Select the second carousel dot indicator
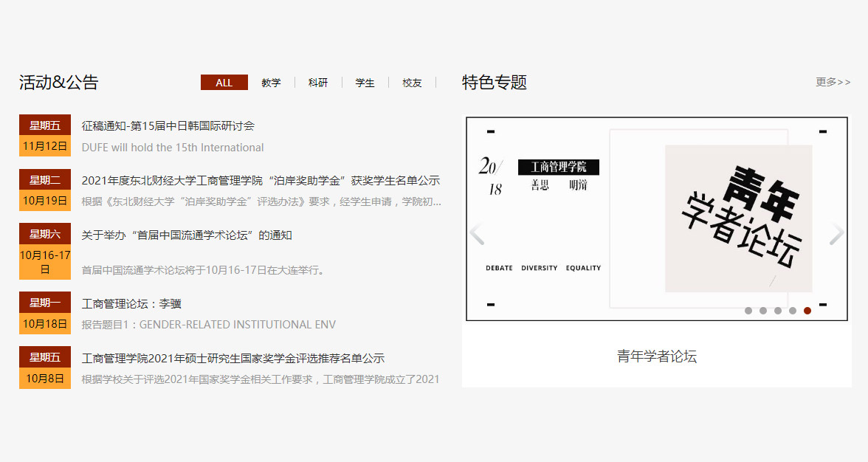 763,311
